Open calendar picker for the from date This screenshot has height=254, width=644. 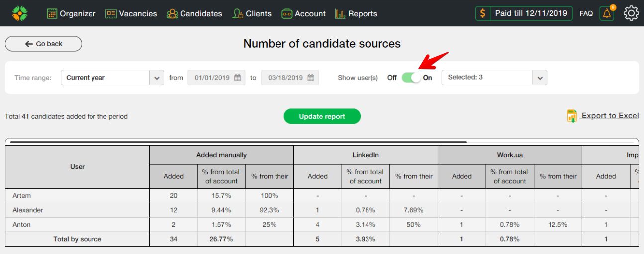point(238,78)
